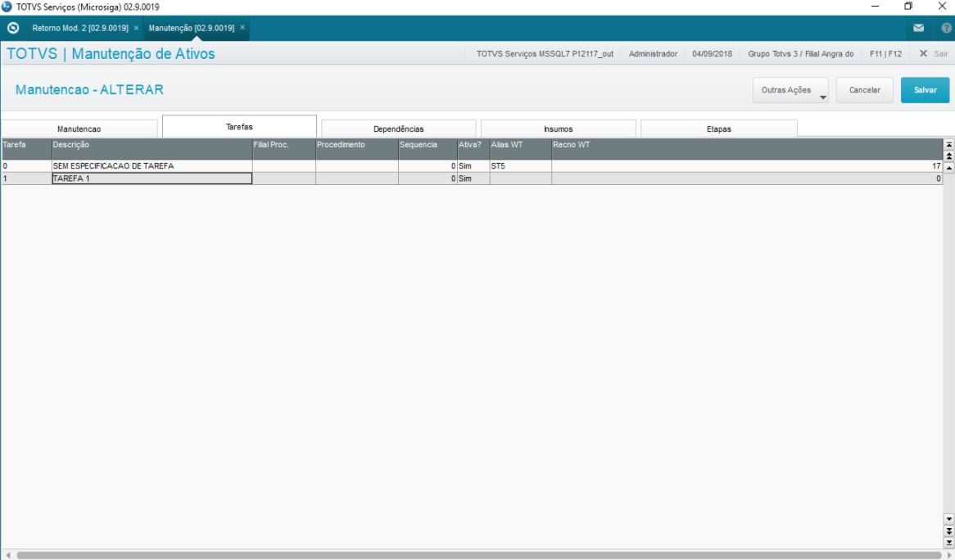Click Ativa? Sim in SEM ESPECIFICACAO row
The height and width of the screenshot is (560, 955).
pos(473,165)
